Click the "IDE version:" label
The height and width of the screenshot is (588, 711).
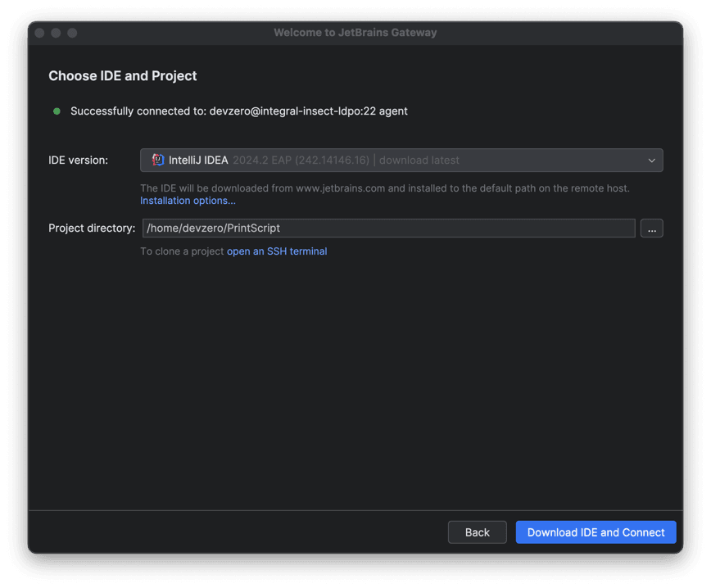78,160
